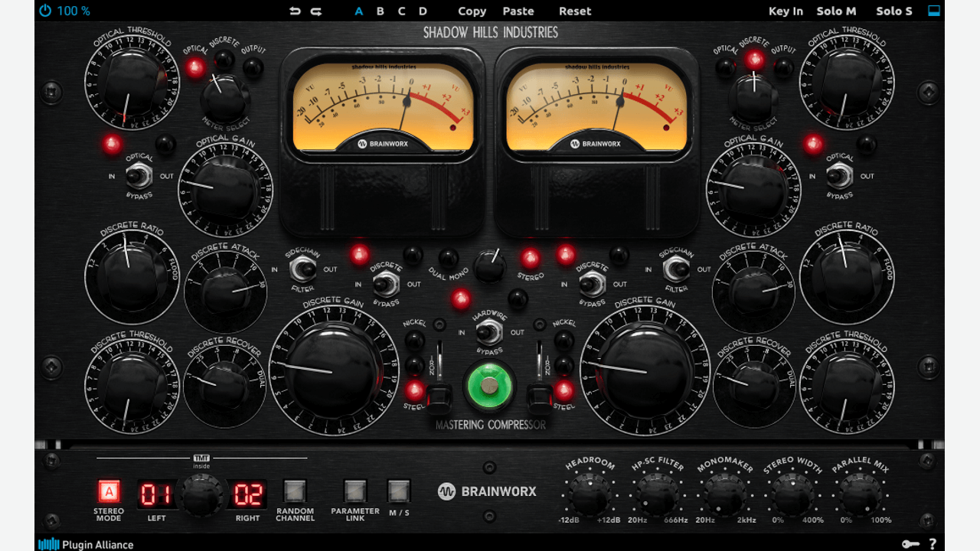Click the left Optical meter select red LED
980x551 pixels.
pyautogui.click(x=195, y=67)
